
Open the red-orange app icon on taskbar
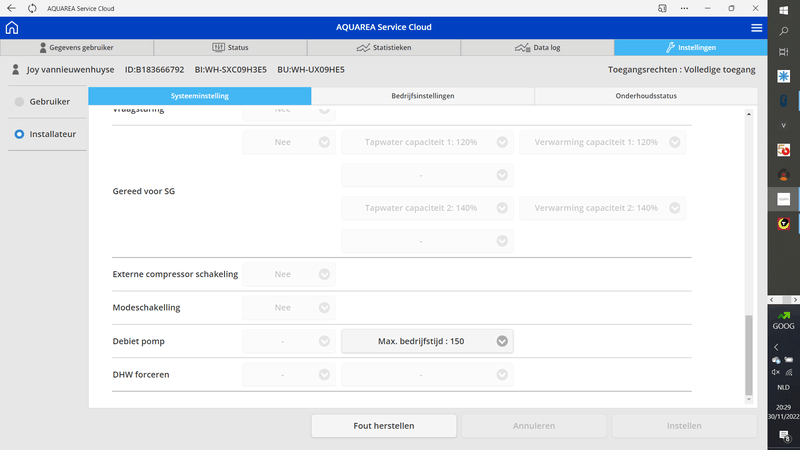(784, 150)
